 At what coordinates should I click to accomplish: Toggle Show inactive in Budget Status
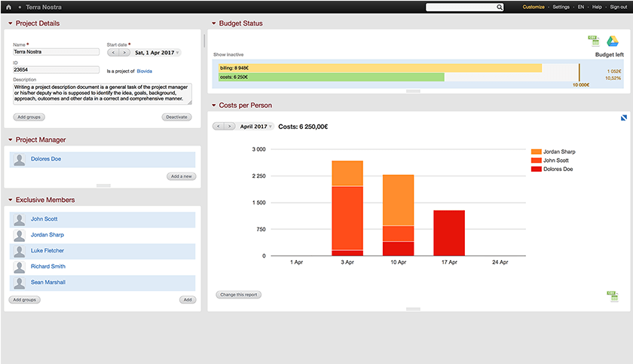coord(228,55)
